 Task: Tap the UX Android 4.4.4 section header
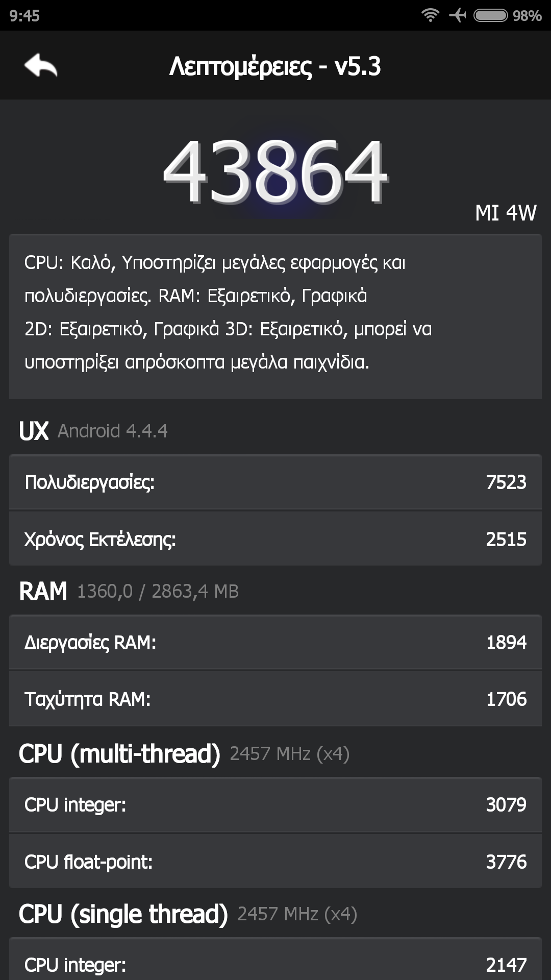(93, 431)
